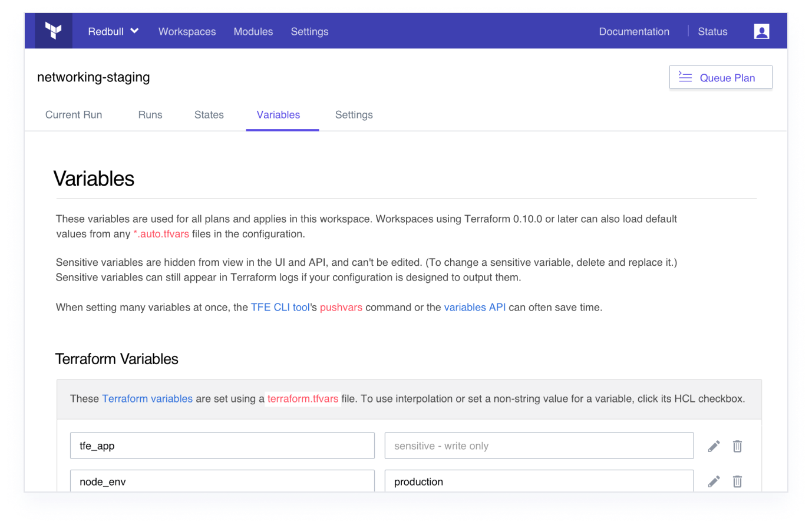812x528 pixels.
Task: Open the Documentation page
Action: point(634,32)
